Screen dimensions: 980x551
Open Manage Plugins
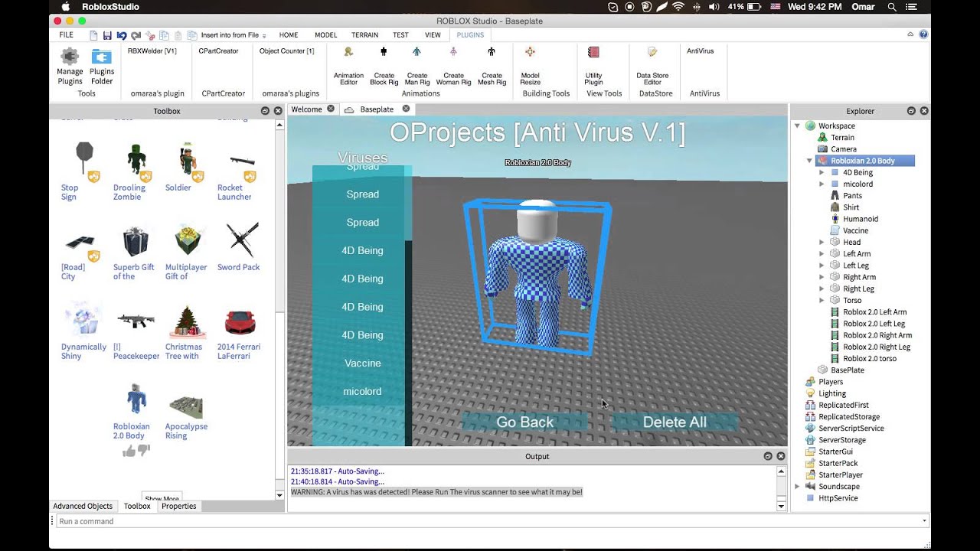pyautogui.click(x=70, y=66)
